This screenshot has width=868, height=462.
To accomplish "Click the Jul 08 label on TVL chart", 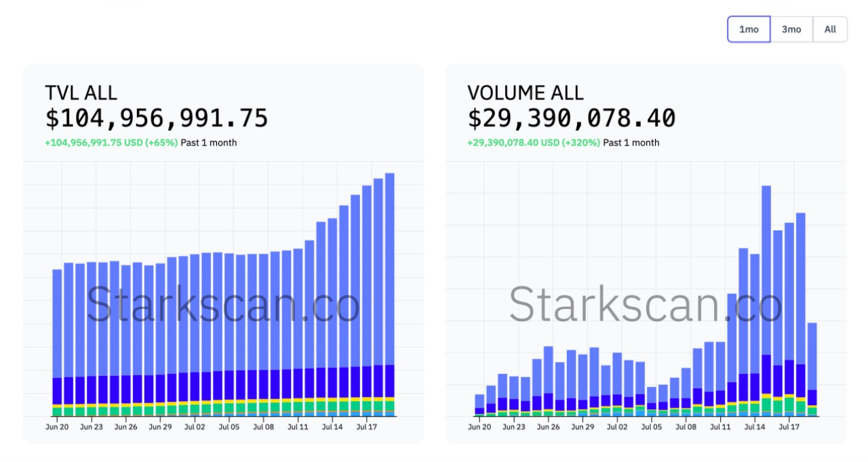I will [264, 427].
